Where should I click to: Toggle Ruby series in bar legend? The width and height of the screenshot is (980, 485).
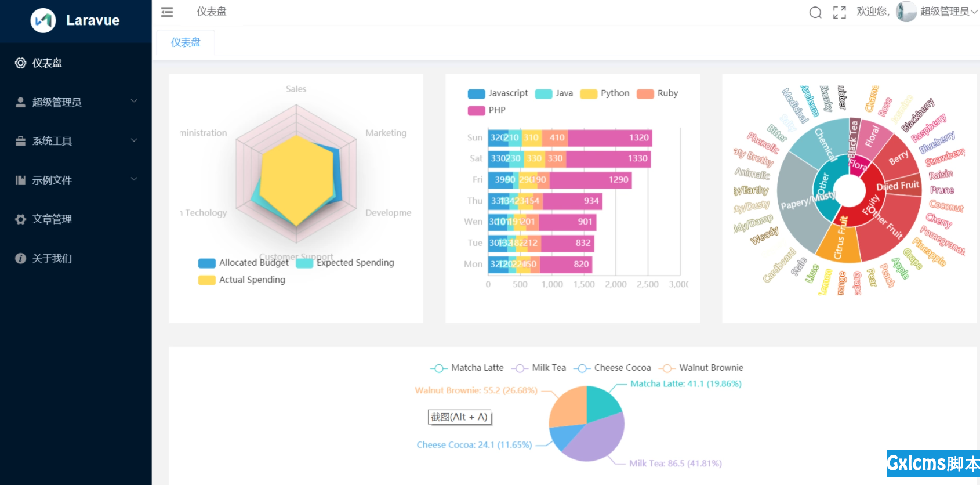tap(657, 93)
